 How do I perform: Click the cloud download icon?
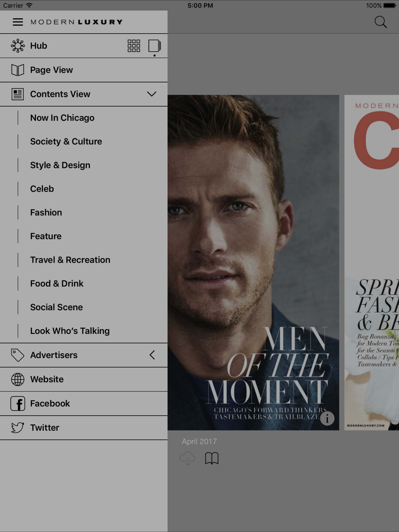click(x=187, y=458)
